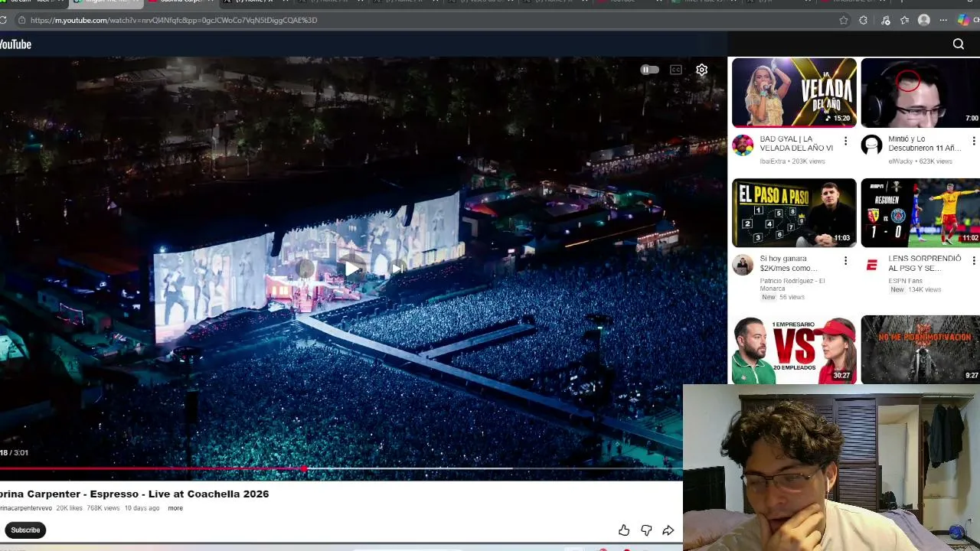Open the sabrinacarpentervevo channel link
The width and height of the screenshot is (980, 551).
(26, 508)
